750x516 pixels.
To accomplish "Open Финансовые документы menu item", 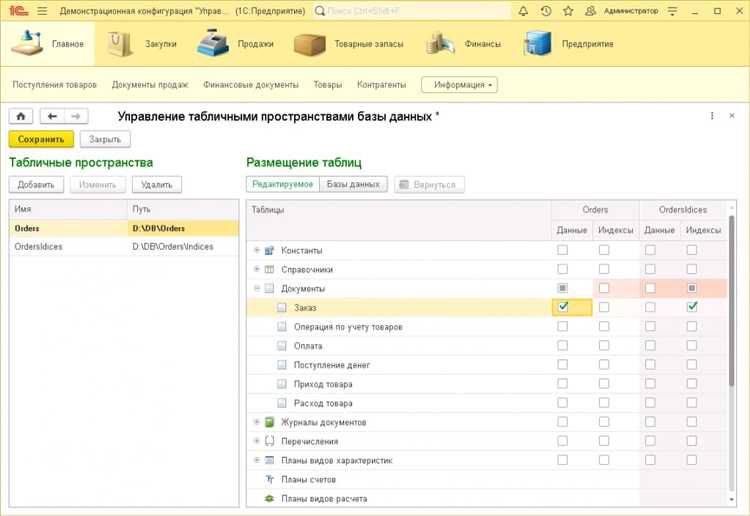I will [x=251, y=85].
